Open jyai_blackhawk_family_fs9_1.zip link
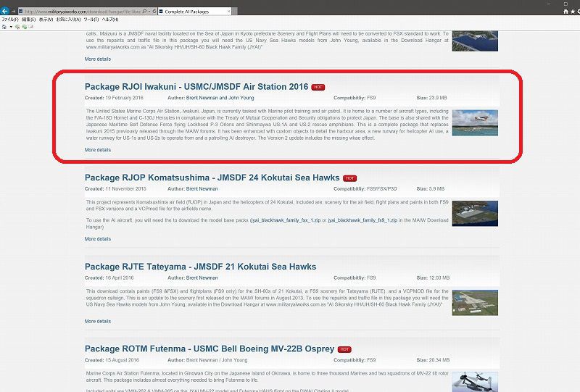This screenshot has width=580, height=392. (362, 220)
